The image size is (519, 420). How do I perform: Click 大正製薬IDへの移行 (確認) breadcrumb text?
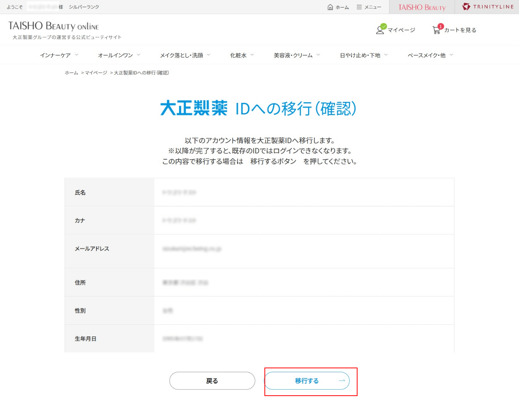point(141,73)
